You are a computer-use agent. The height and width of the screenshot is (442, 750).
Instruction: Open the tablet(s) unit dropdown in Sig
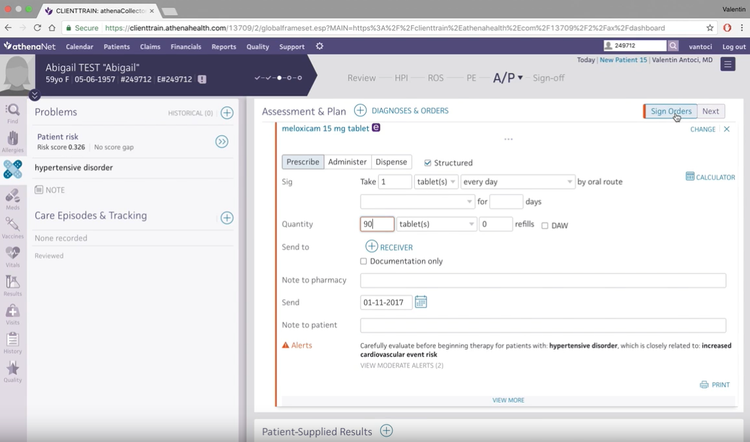[x=436, y=182]
